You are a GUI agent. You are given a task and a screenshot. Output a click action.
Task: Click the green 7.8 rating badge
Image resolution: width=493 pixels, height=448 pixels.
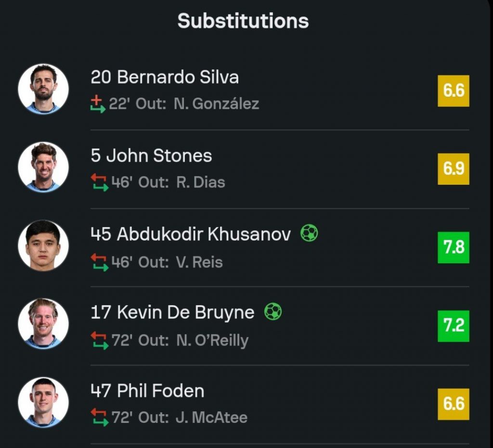tap(453, 247)
